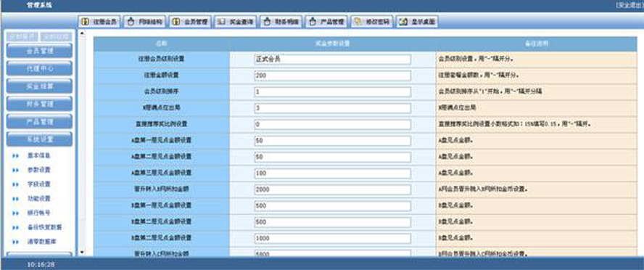Click the scrollbar down arrow
Screen dimensions: 644x270
pyautogui.click(x=82, y=252)
